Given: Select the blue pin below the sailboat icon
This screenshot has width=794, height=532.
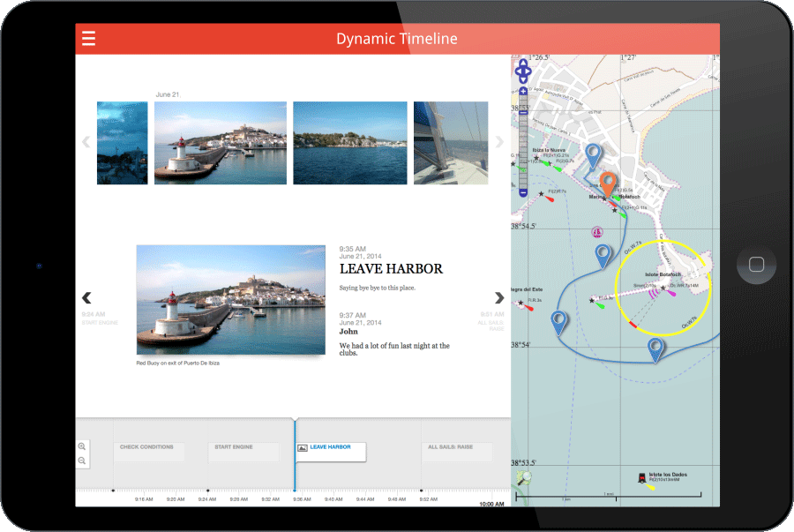Looking at the screenshot, I should 603,256.
